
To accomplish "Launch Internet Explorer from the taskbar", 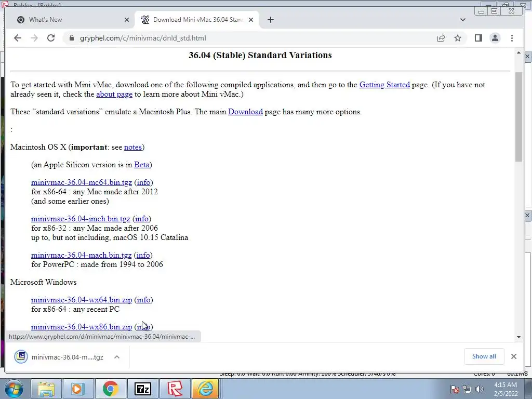I will 206,389.
